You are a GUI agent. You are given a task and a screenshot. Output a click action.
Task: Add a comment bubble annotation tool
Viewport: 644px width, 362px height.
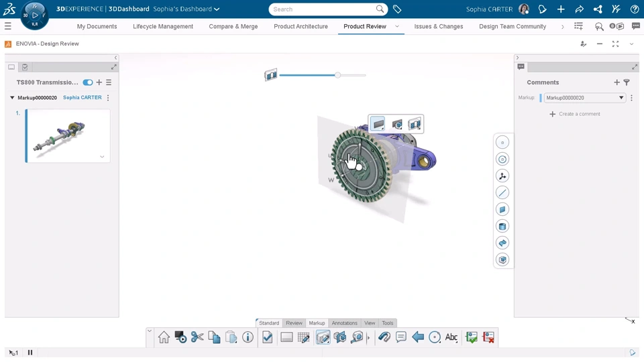(x=401, y=337)
